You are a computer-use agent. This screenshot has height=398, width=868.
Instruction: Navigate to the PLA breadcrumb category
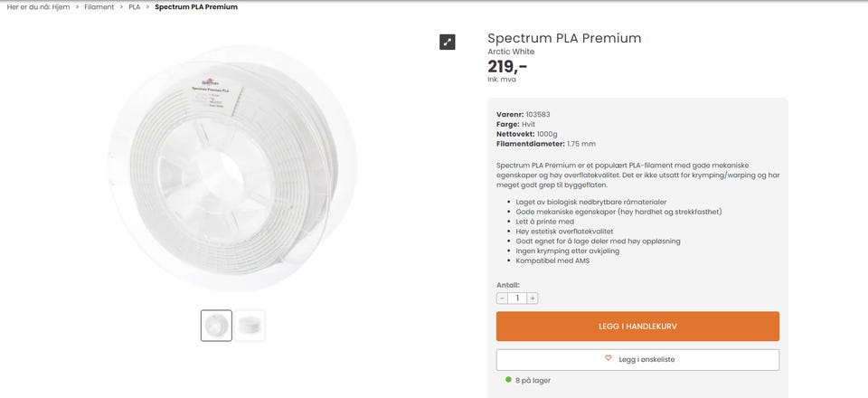click(134, 7)
